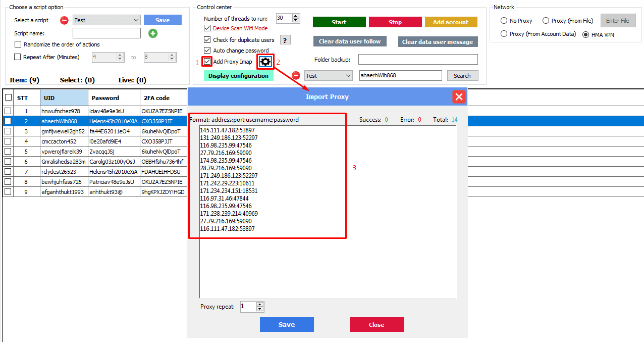Click the green add script plus icon
Screen dimensions: 644x342
click(x=152, y=33)
